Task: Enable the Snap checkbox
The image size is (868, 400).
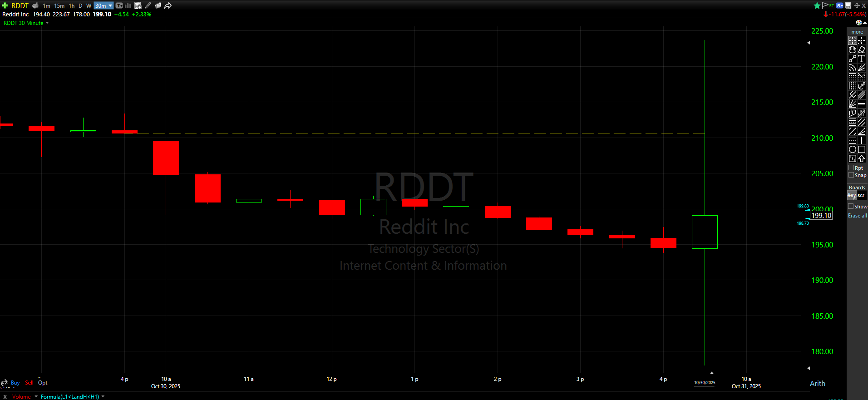Action: tap(852, 175)
